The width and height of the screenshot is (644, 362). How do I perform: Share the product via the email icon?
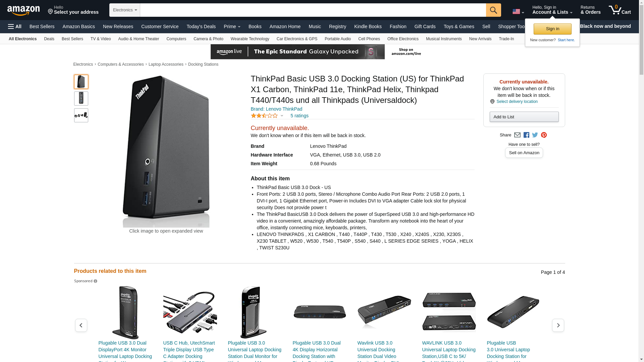coord(517,135)
